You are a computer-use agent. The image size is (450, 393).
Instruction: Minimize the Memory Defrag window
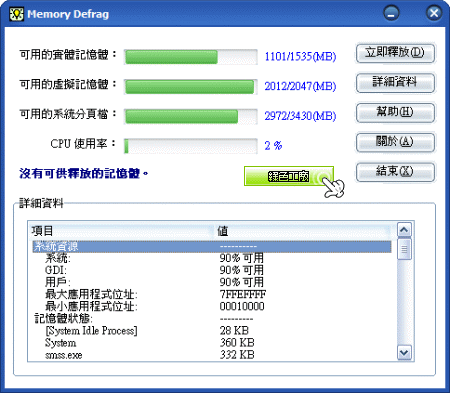[x=391, y=14]
